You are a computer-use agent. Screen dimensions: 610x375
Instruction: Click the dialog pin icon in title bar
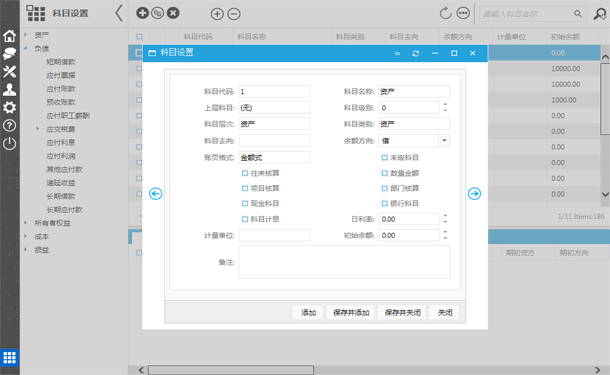click(397, 53)
